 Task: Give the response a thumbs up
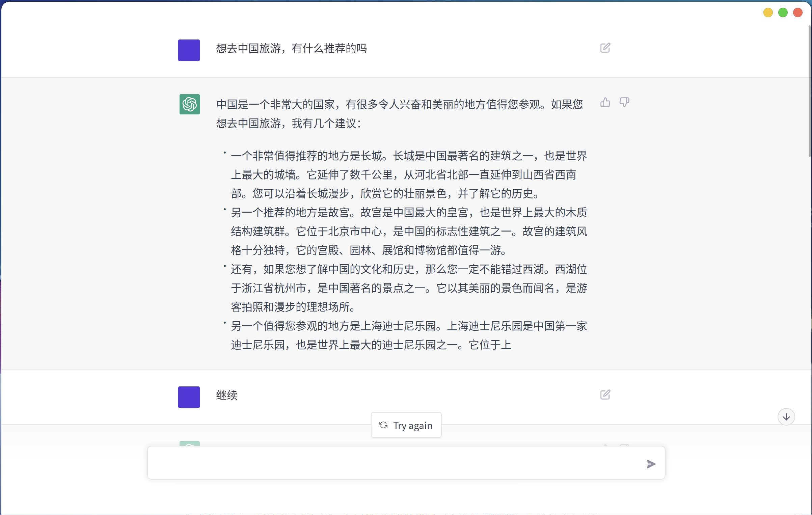(605, 102)
